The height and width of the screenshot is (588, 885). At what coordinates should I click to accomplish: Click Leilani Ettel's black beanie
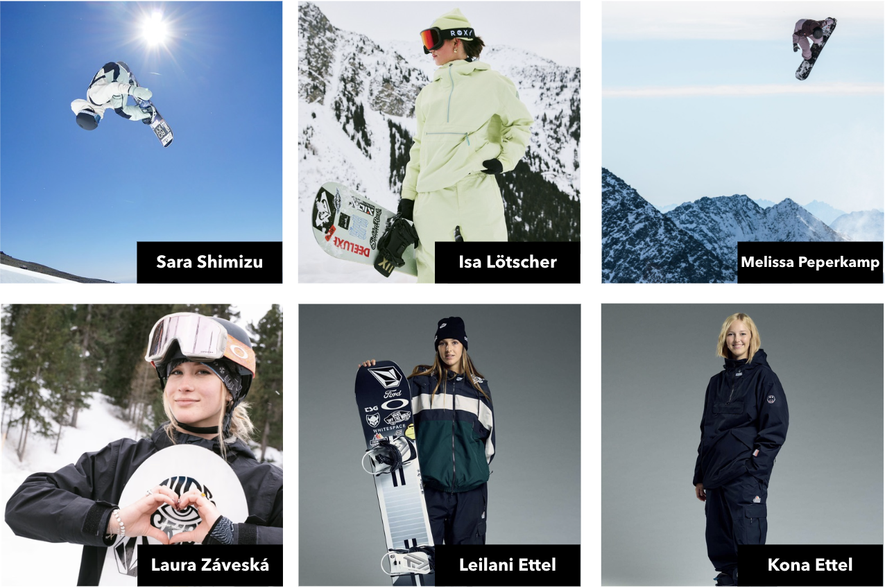click(451, 332)
